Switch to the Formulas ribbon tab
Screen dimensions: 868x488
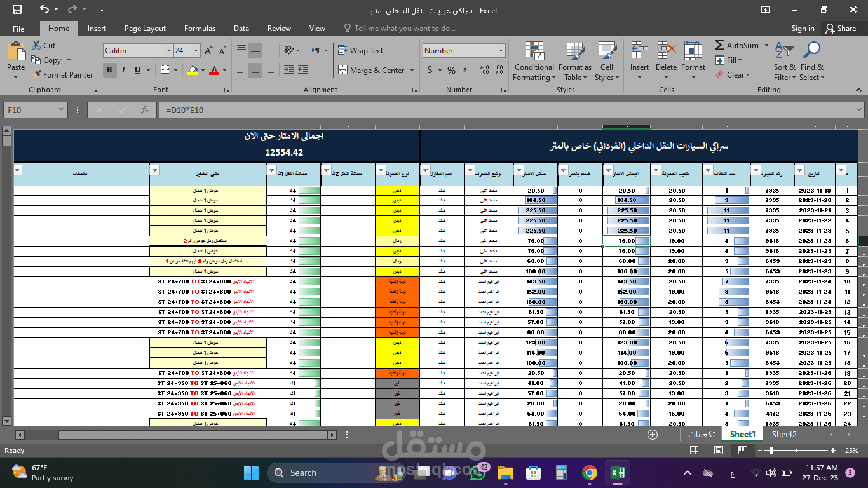(200, 28)
